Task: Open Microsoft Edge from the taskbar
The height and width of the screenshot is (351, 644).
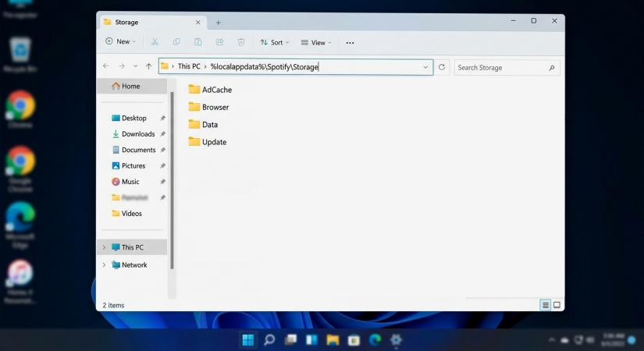Action: pyautogui.click(x=375, y=339)
